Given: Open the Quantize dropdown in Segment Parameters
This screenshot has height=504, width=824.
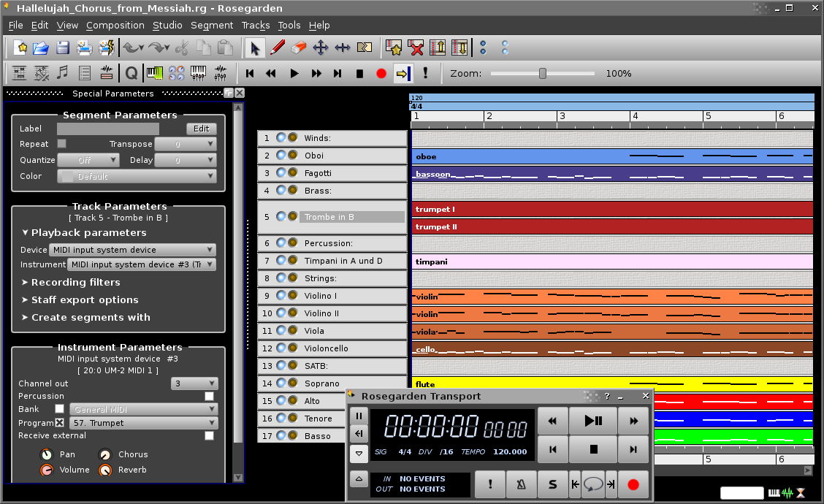Looking at the screenshot, I should click(88, 160).
